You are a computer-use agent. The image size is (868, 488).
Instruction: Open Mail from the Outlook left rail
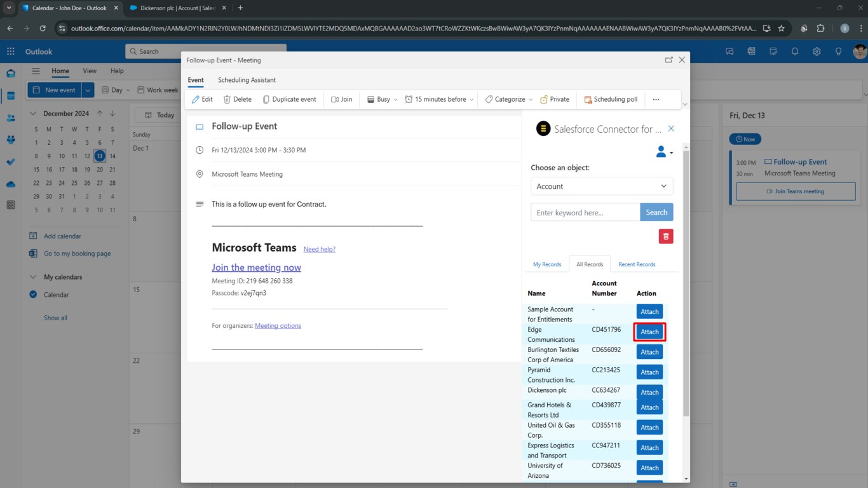11,73
